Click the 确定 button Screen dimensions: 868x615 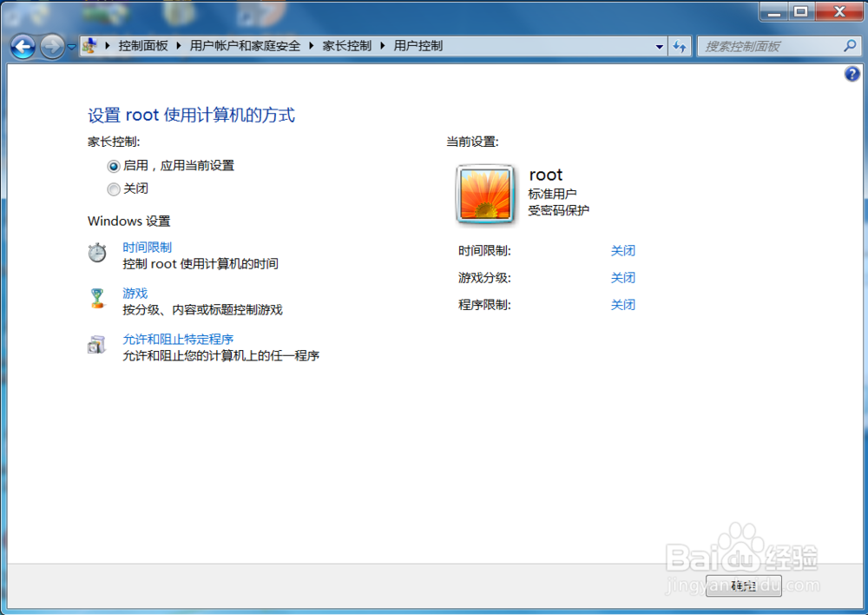point(744,585)
